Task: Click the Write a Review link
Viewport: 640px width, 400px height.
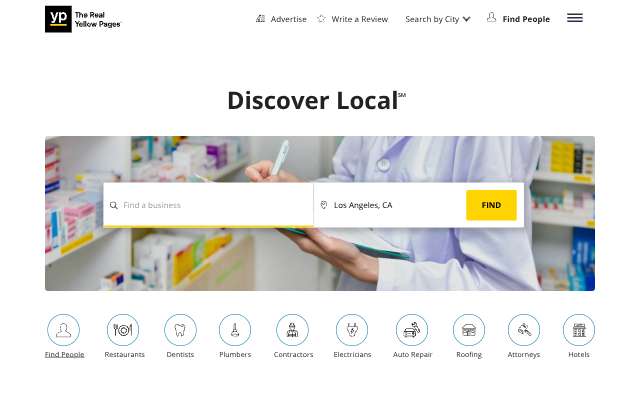Action: coord(360,19)
